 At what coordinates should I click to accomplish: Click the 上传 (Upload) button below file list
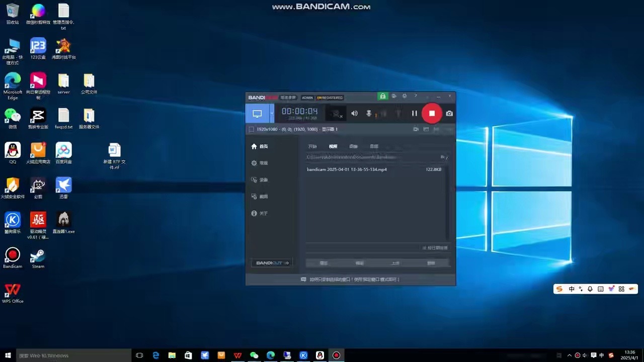coord(395,263)
